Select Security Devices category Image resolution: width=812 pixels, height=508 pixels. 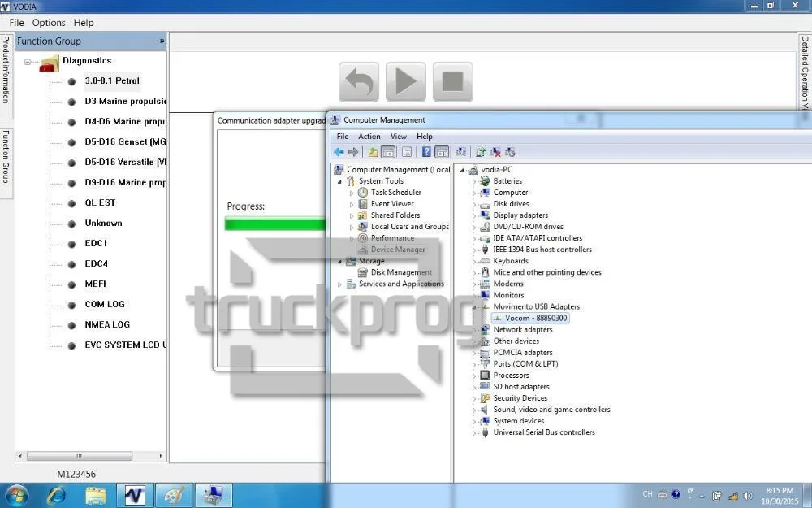click(520, 397)
